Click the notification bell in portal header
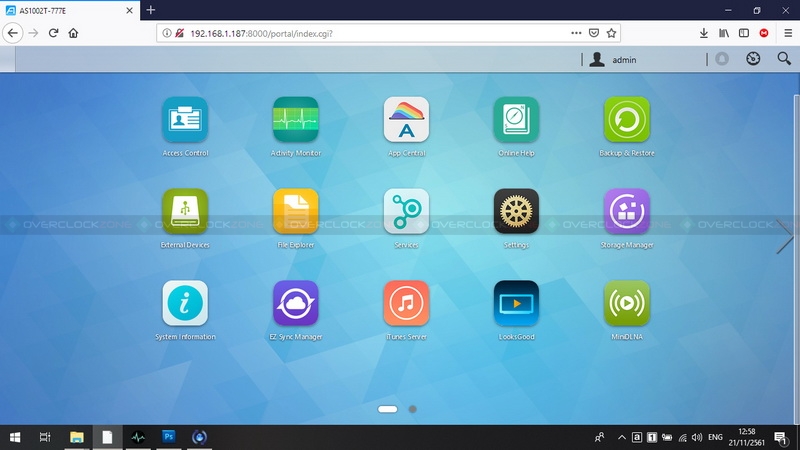 [x=721, y=59]
